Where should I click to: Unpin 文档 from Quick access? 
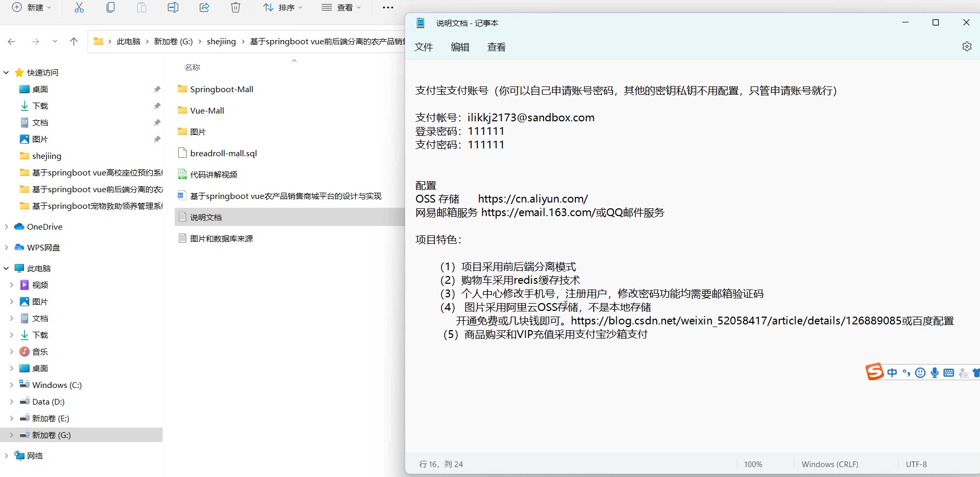coord(157,122)
